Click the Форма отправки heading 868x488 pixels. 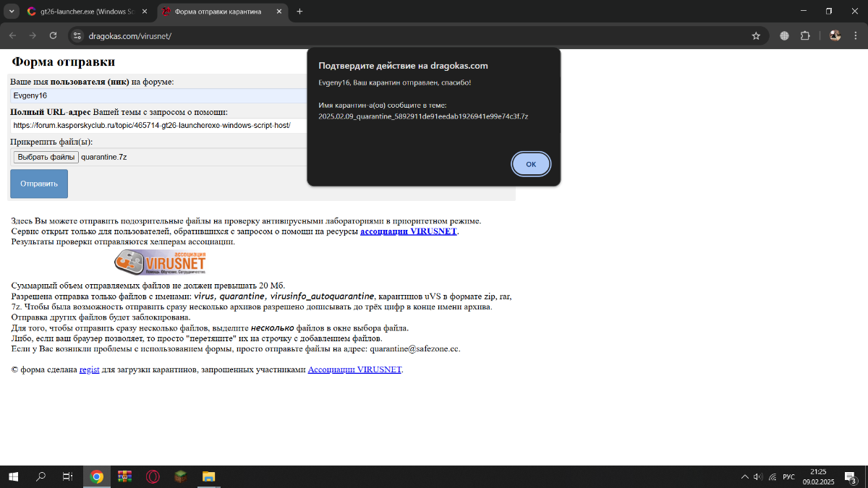pyautogui.click(x=64, y=62)
